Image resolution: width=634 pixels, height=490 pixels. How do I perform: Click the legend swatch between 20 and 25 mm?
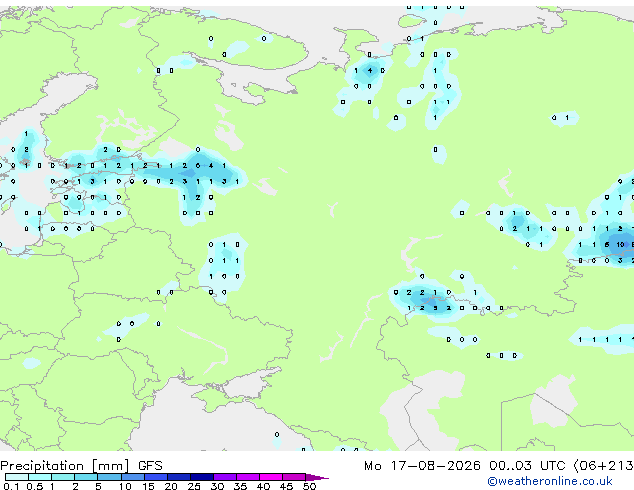point(179,477)
